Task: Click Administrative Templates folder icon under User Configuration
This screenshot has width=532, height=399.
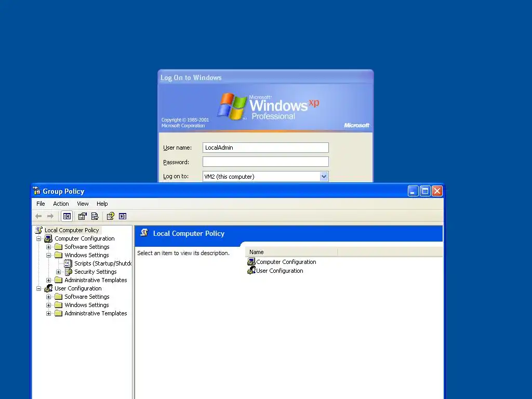Action: coord(59,313)
